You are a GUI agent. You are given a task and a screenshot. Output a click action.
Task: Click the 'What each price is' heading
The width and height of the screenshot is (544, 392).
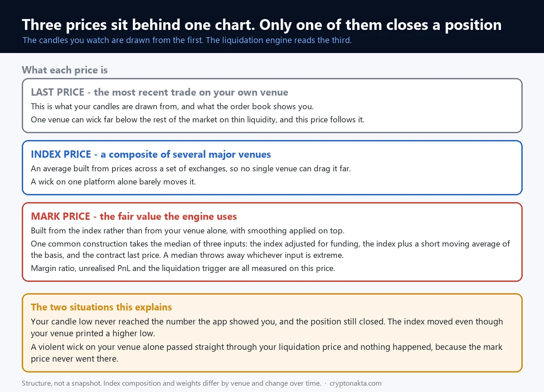(x=65, y=70)
